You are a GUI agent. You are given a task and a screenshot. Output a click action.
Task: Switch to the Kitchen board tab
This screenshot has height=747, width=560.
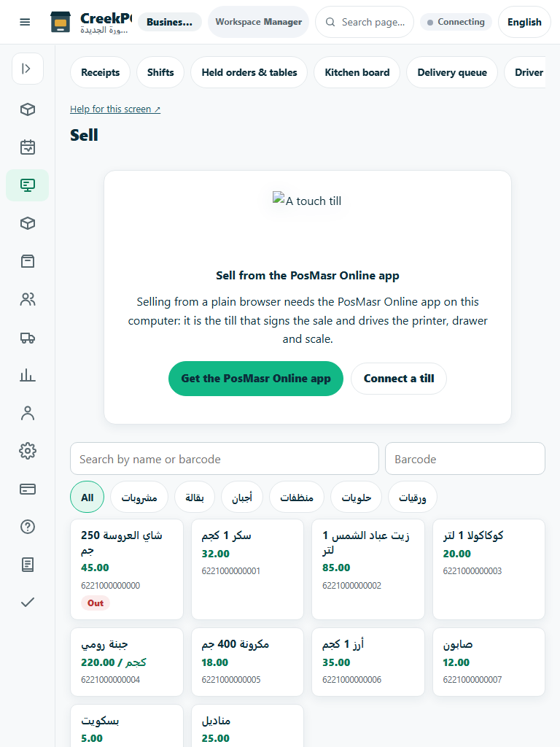(357, 72)
